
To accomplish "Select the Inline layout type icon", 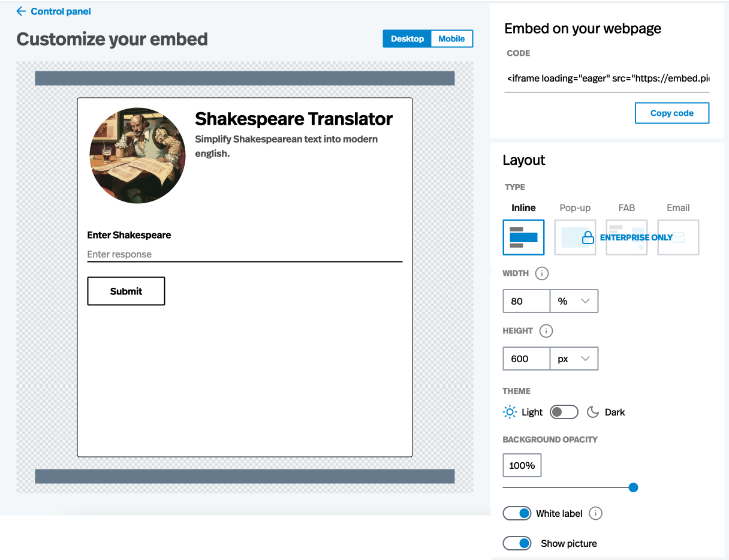I will (x=523, y=237).
